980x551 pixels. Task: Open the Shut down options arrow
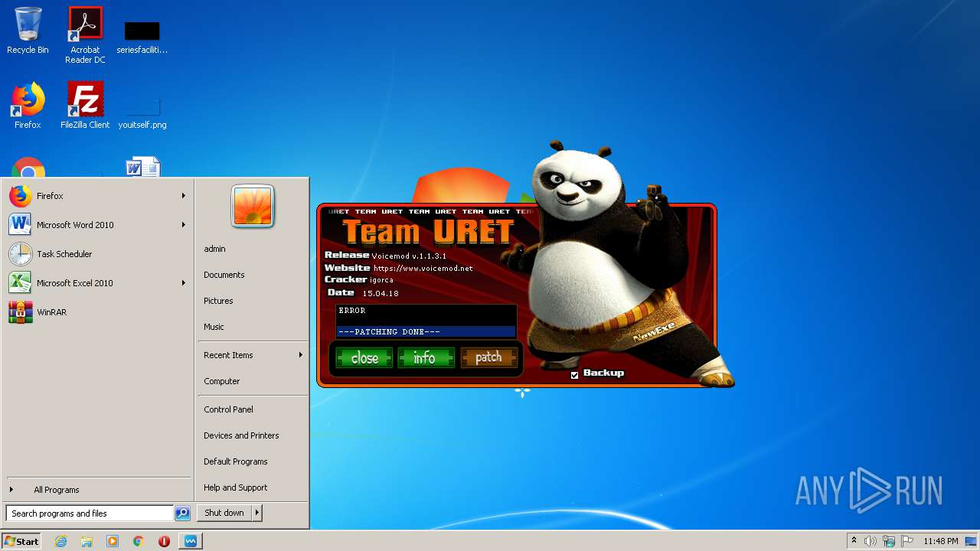pos(257,513)
